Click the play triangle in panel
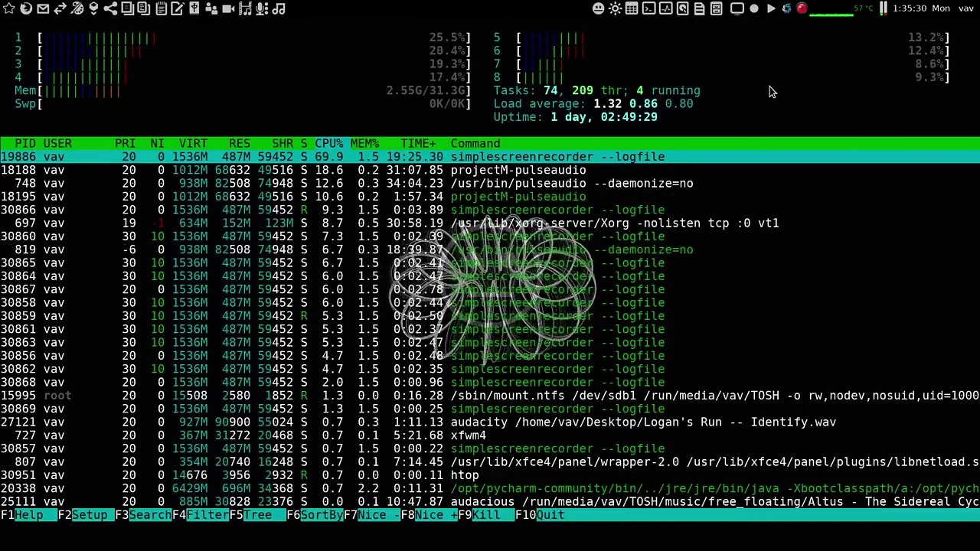This screenshot has width=980, height=551. [771, 8]
